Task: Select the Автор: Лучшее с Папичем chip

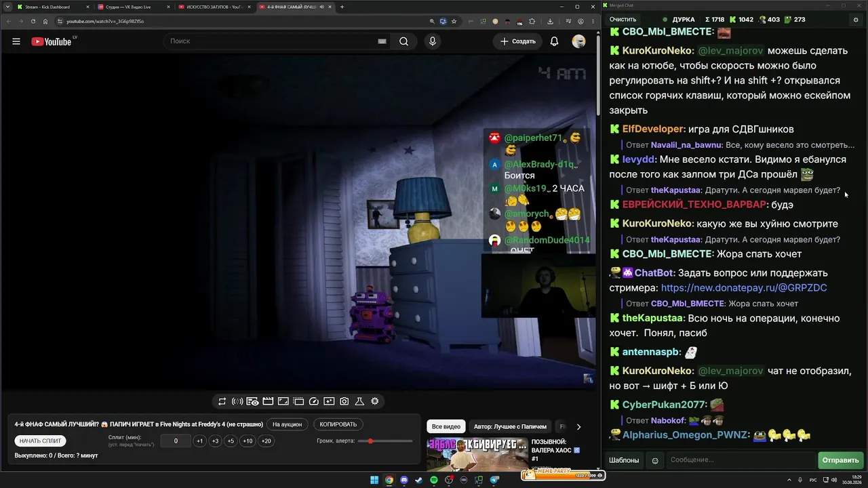Action: (x=510, y=426)
